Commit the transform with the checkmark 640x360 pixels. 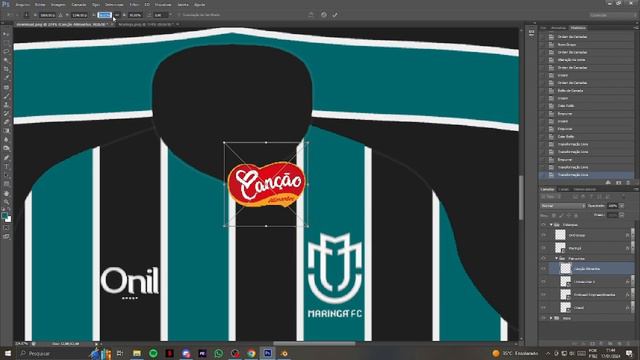point(335,15)
